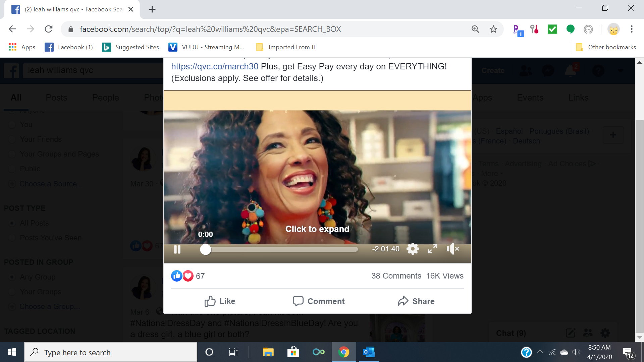Image resolution: width=644 pixels, height=362 pixels.
Task: Pause the playing video
Action: [177, 249]
